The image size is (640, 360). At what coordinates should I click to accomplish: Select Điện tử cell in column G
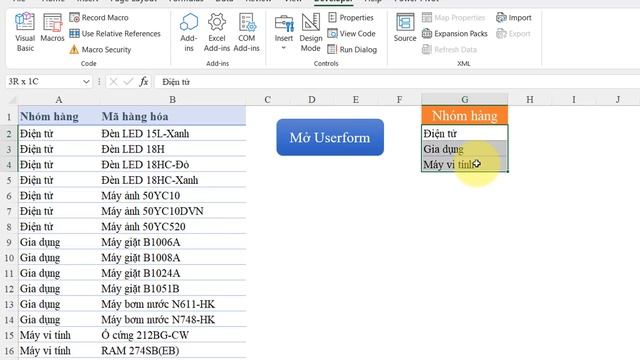tap(464, 133)
